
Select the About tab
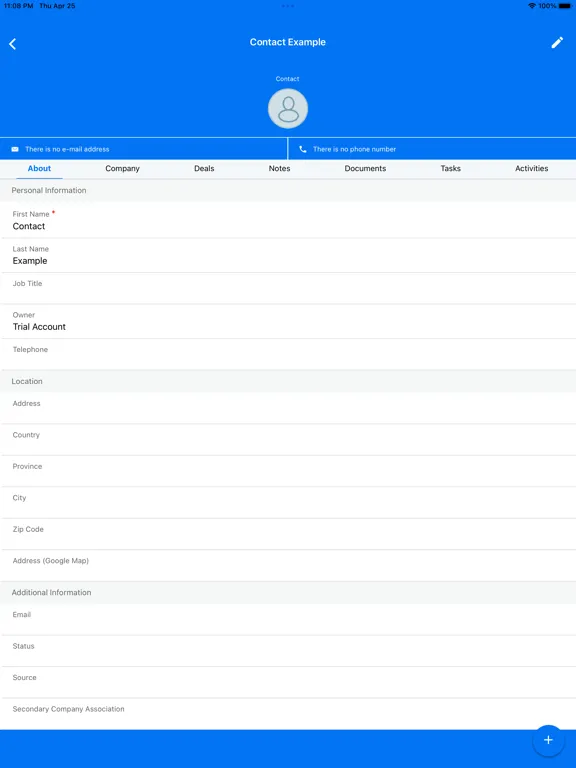(x=39, y=168)
